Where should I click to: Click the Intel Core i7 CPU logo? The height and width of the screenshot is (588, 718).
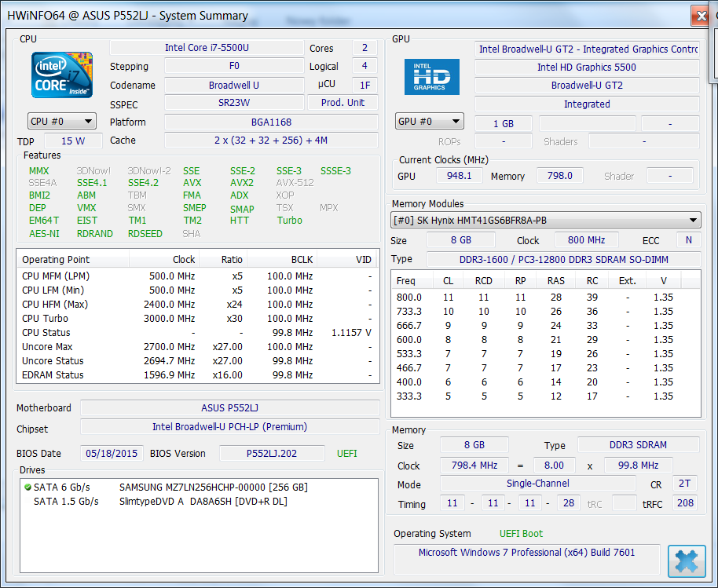tap(62, 75)
